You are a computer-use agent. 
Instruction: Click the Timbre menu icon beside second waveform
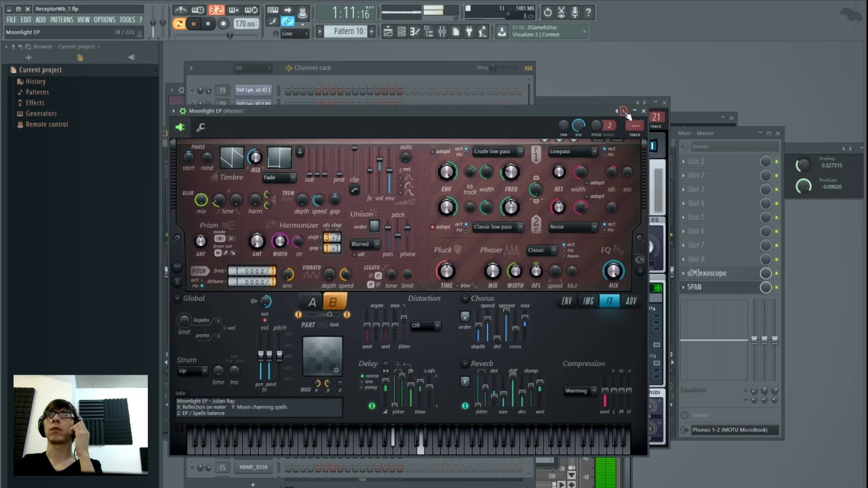tap(300, 152)
